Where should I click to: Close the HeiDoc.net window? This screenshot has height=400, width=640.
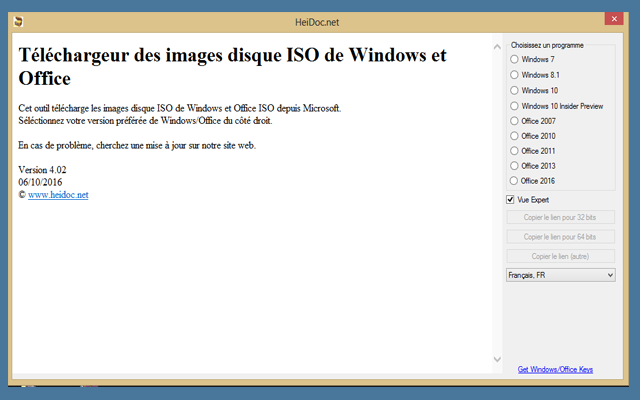[614, 19]
